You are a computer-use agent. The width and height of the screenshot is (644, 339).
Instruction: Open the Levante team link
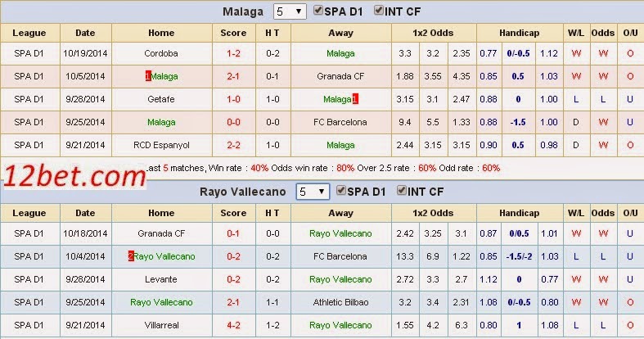coord(161,279)
